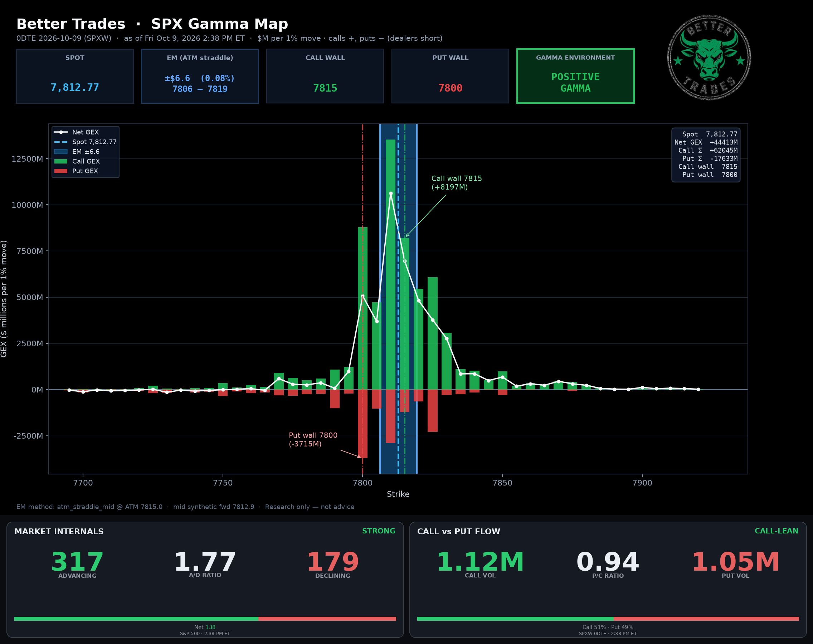Image resolution: width=813 pixels, height=644 pixels.
Task: Click the 317 ADVANCING count
Action: pos(77,562)
